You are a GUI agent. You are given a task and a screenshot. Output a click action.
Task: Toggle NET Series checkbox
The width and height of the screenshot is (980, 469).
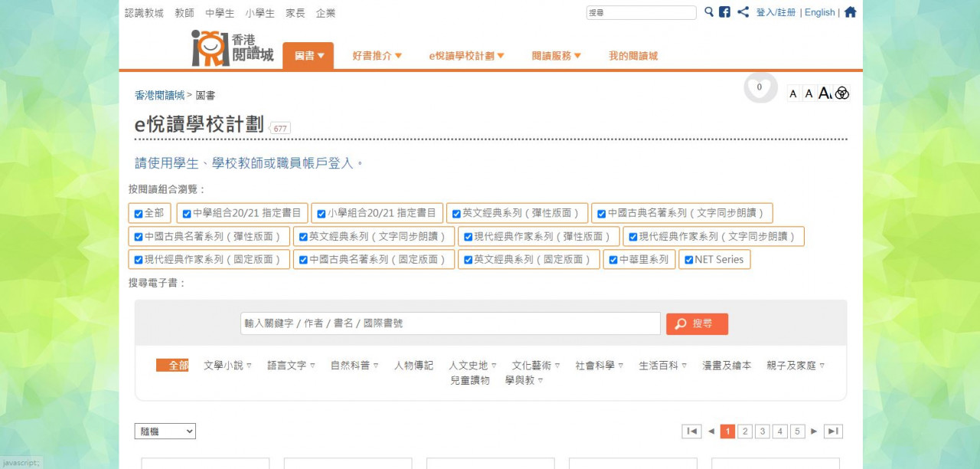(x=689, y=260)
